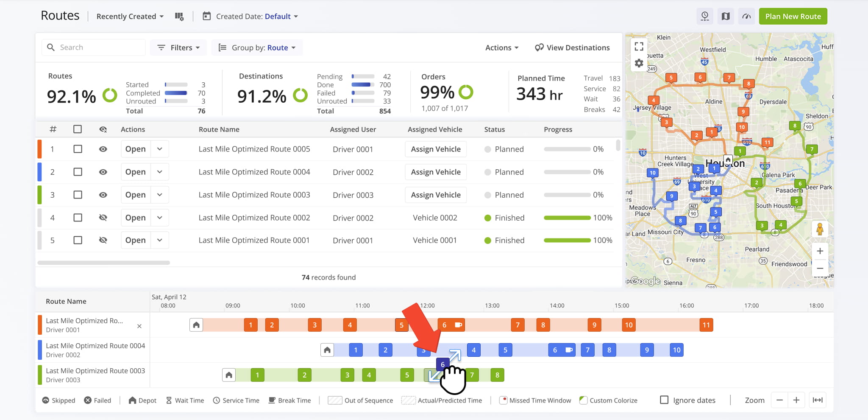Click the fit-to-width timeline zoom icon

(818, 400)
